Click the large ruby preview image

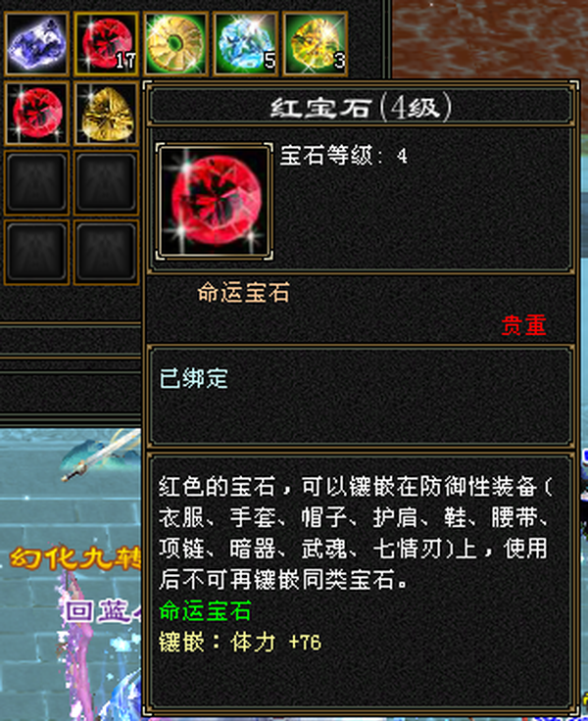(x=214, y=202)
